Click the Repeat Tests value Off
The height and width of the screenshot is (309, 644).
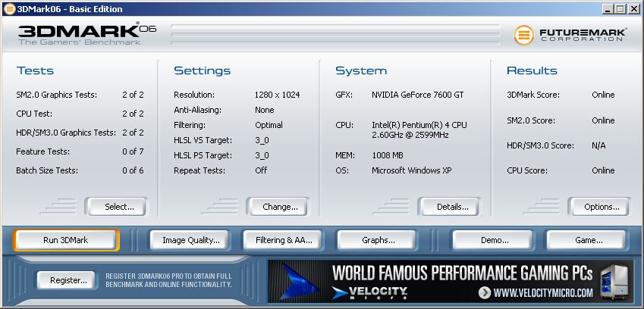click(261, 170)
